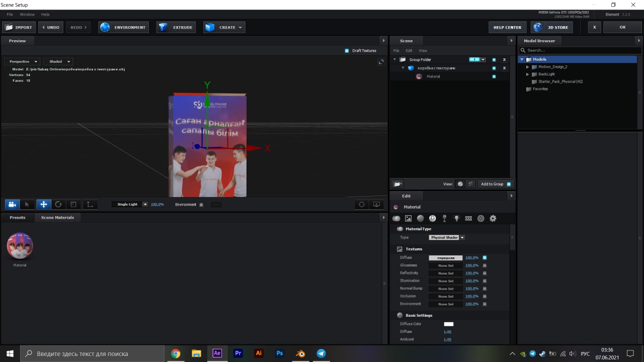Click the frame object target icon

click(x=362, y=204)
